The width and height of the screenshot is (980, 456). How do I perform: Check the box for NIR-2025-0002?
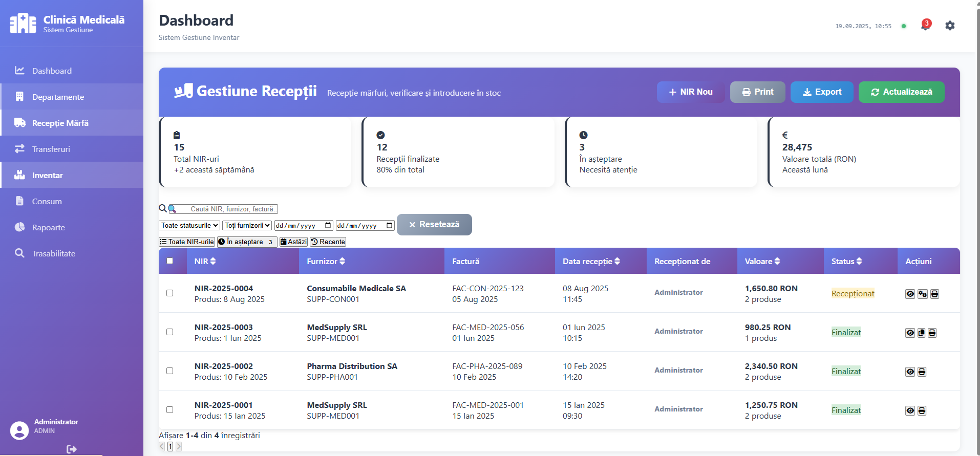click(x=169, y=371)
